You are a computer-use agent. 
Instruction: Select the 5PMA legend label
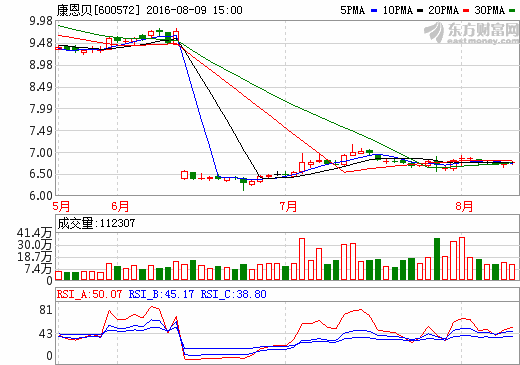[352, 10]
